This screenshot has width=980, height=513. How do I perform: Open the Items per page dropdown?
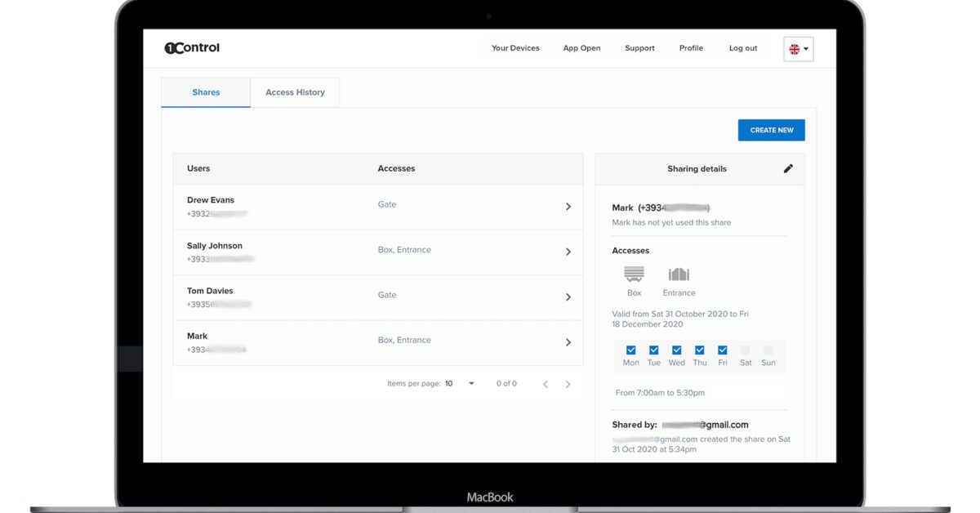460,384
